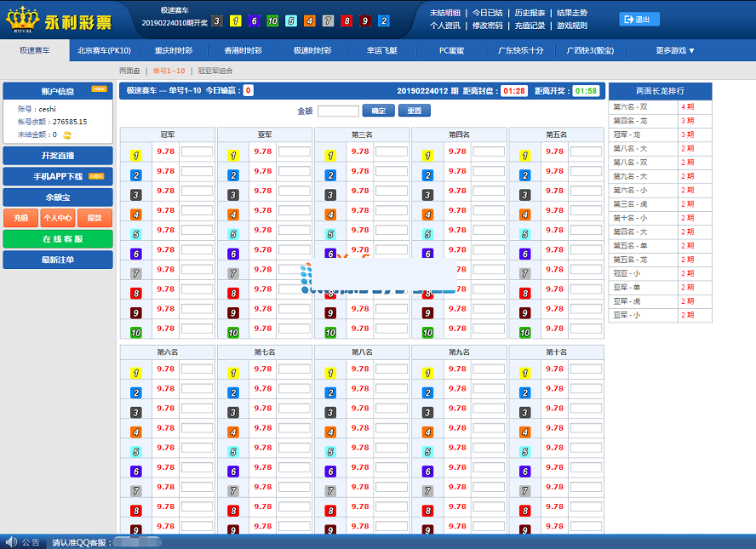Click the 金额 amount input field
This screenshot has height=549, width=756.
338,111
